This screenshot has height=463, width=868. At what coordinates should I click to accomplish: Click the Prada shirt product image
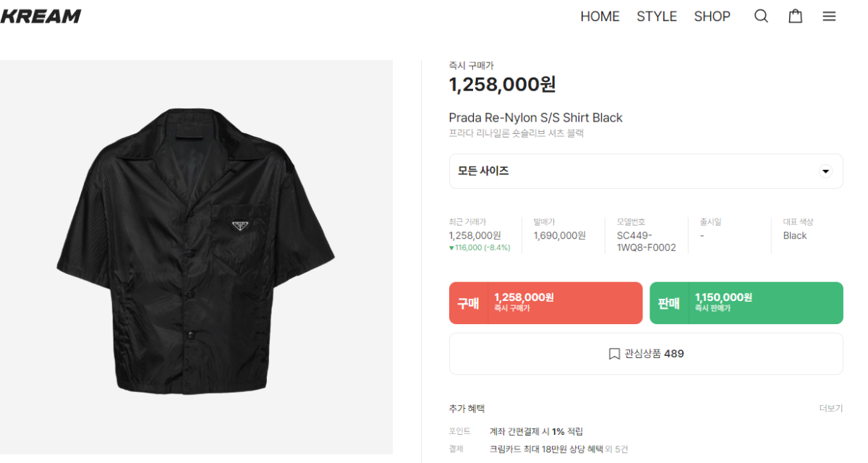tap(196, 257)
